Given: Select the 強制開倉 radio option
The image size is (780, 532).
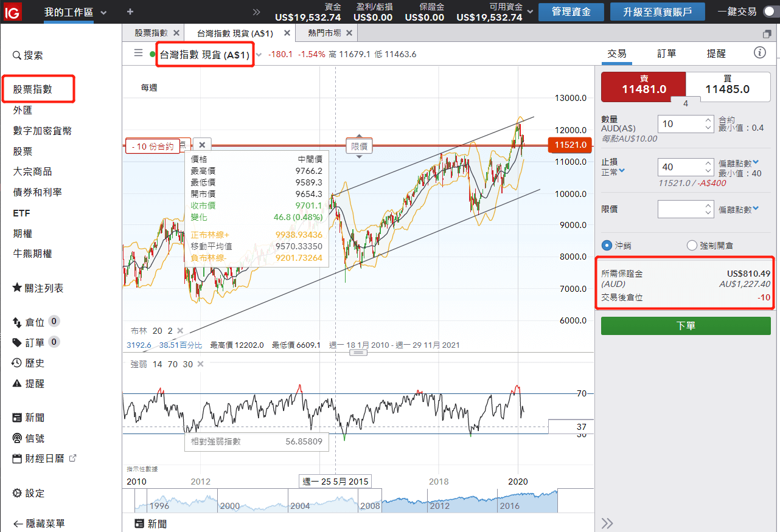Looking at the screenshot, I should click(692, 246).
